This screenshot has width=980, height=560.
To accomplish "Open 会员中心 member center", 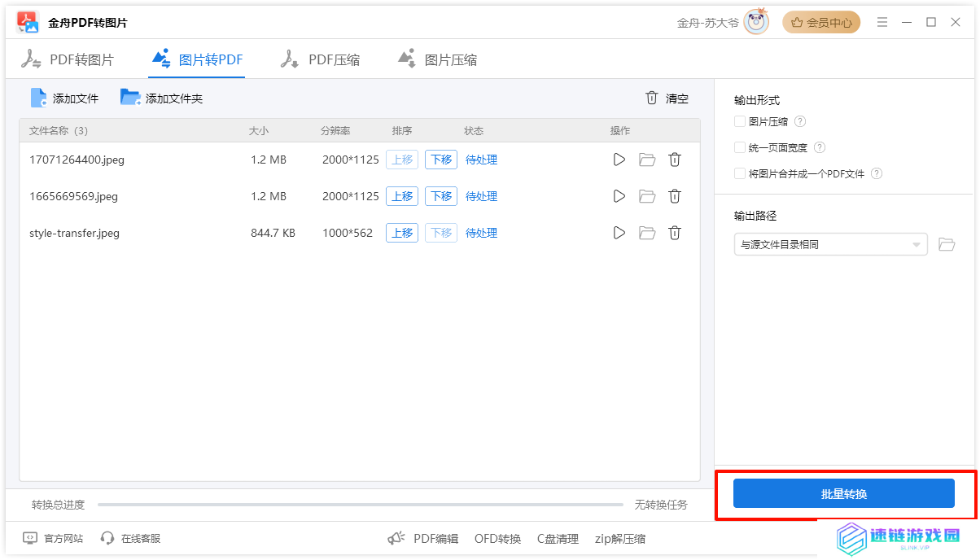I will (821, 23).
